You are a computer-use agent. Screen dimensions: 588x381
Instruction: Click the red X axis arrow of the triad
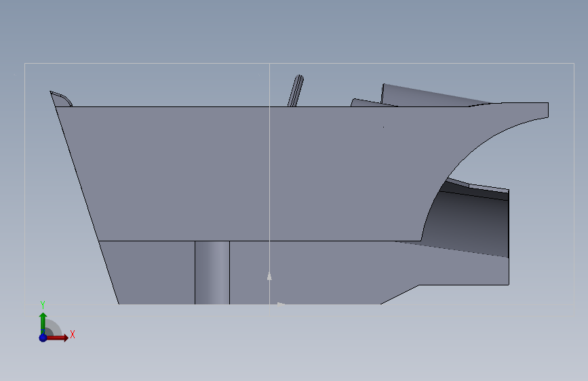pos(57,338)
